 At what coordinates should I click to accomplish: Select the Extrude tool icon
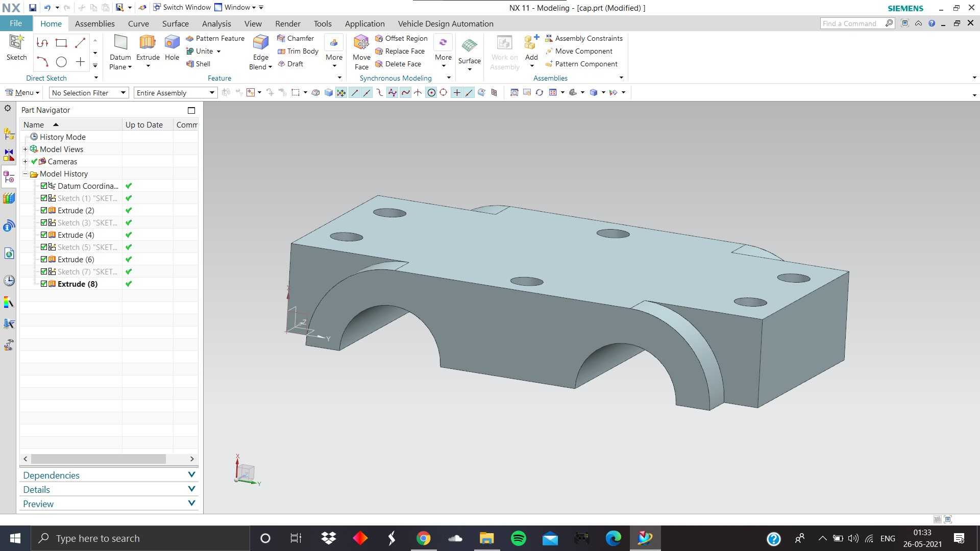coord(148,43)
